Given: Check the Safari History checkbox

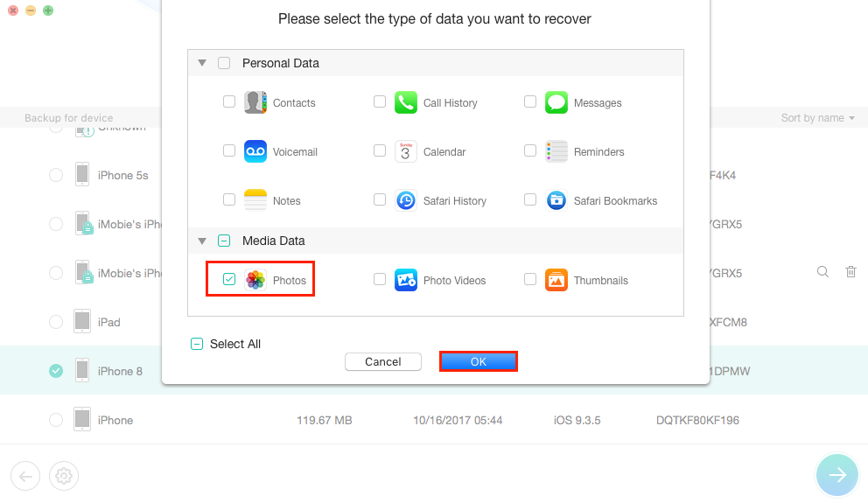Looking at the screenshot, I should click(x=380, y=199).
